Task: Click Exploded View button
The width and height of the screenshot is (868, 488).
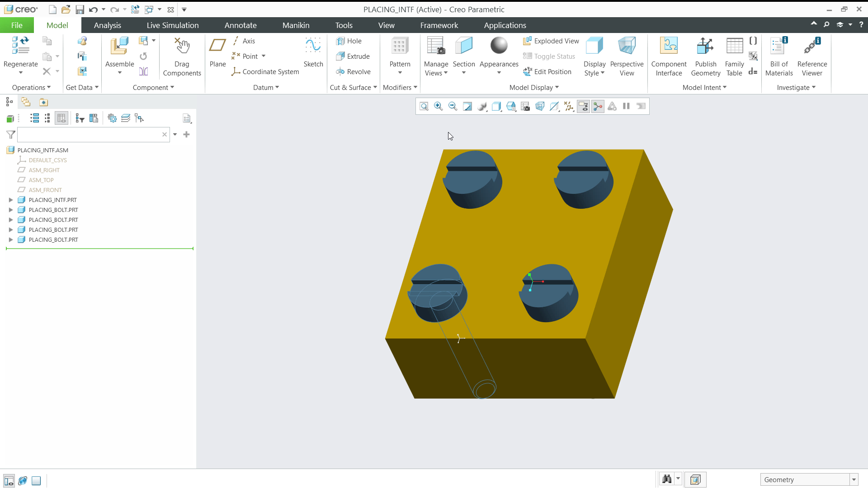Action: pos(551,41)
